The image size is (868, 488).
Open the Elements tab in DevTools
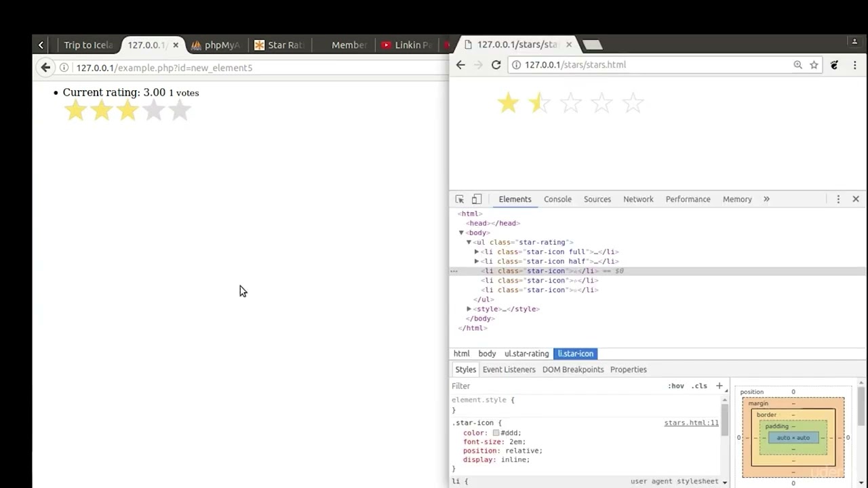click(515, 199)
